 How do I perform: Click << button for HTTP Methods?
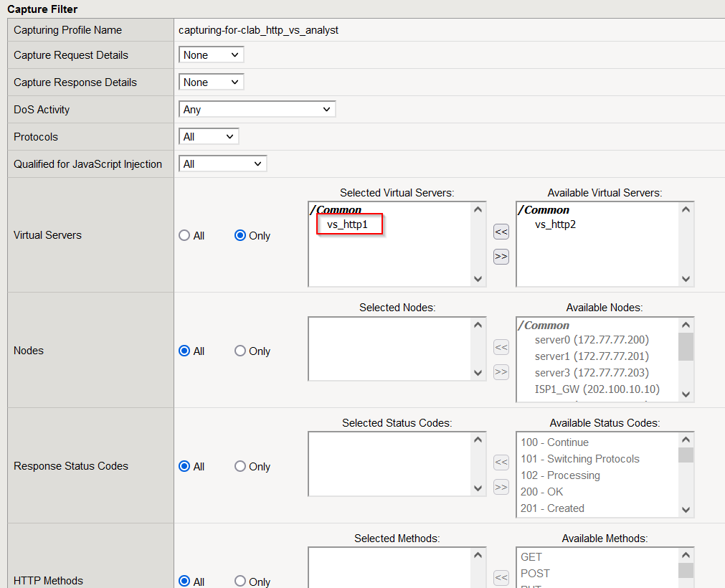click(501, 577)
